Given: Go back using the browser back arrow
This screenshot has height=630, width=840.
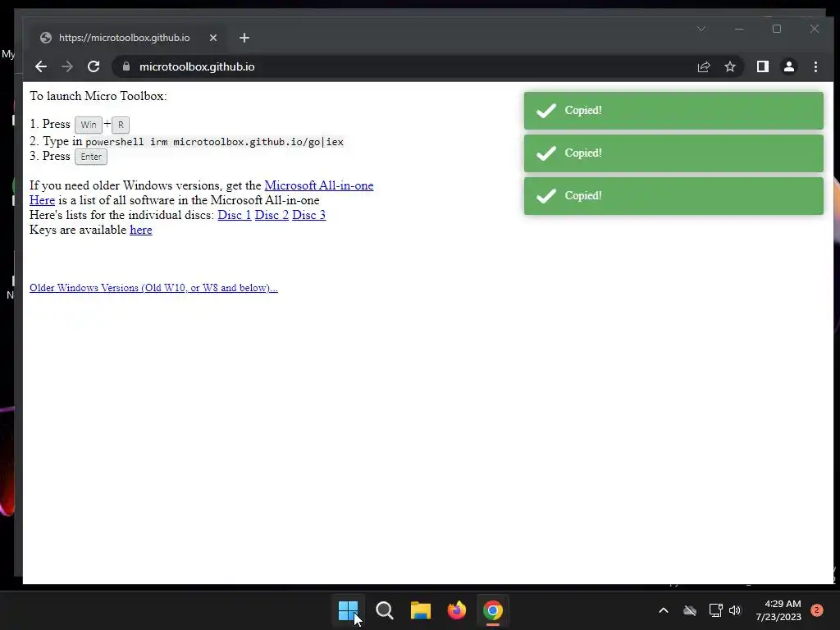Looking at the screenshot, I should tap(41, 66).
